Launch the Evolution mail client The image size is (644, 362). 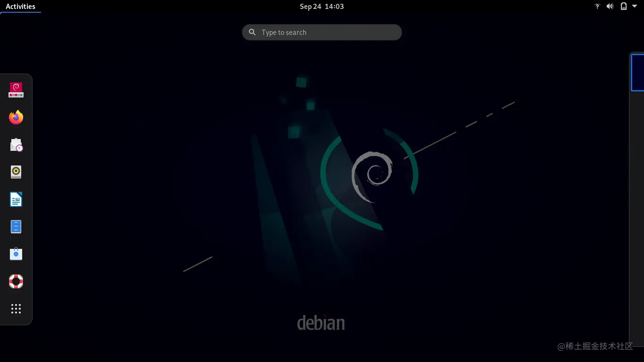[x=16, y=145]
